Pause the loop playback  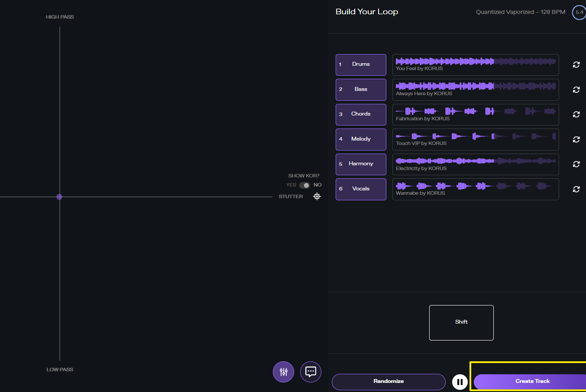click(460, 382)
